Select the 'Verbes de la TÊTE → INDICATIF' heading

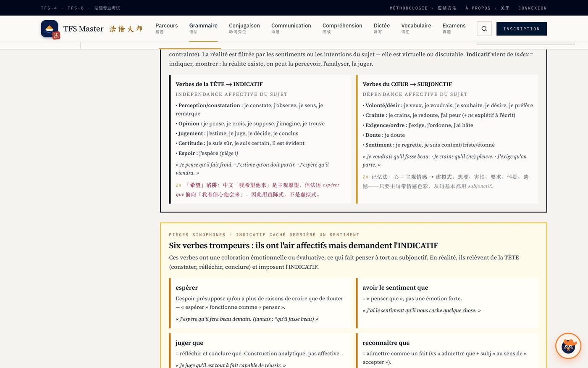click(x=219, y=84)
